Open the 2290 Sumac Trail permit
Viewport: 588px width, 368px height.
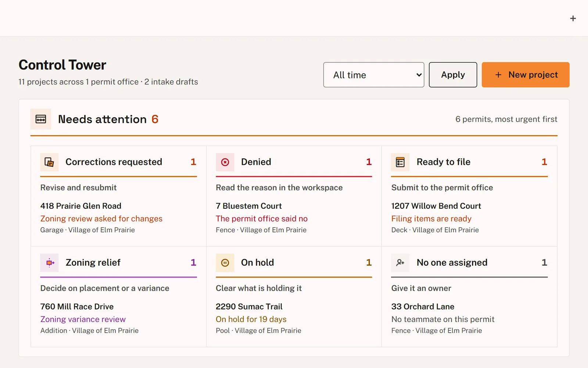click(249, 307)
